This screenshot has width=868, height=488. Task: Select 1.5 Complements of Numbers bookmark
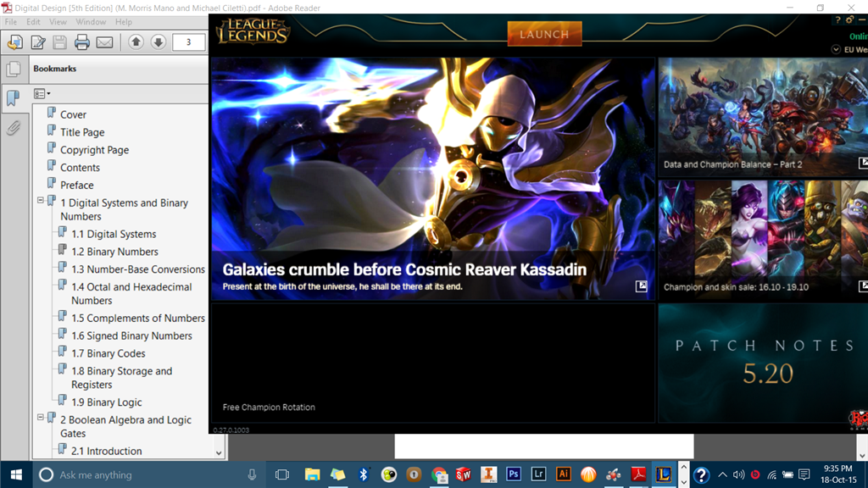point(138,319)
